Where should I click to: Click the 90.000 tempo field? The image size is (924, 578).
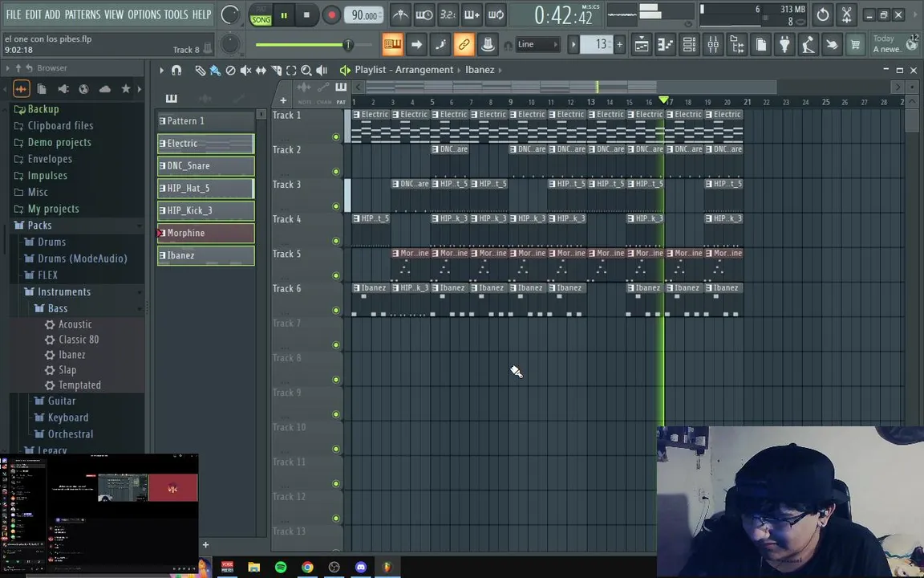pyautogui.click(x=363, y=15)
